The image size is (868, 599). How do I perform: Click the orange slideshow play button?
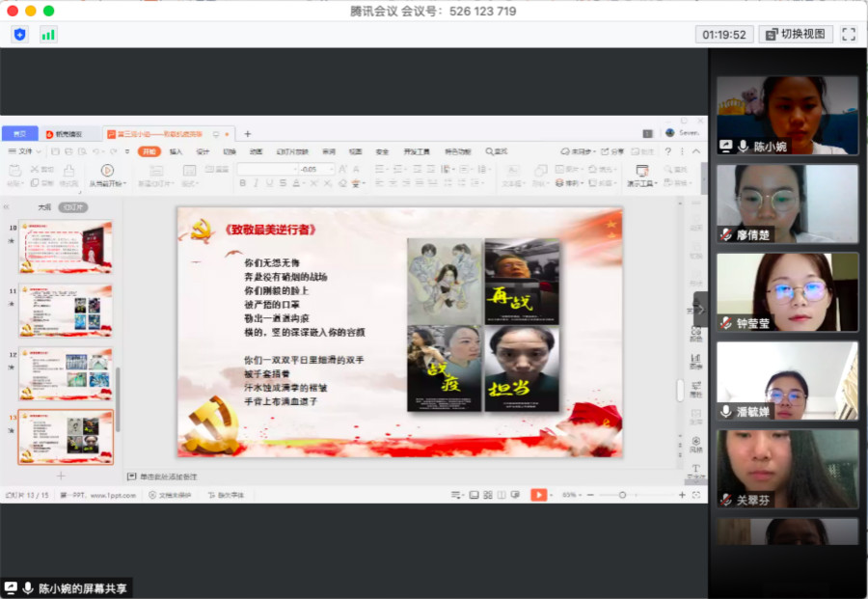pyautogui.click(x=538, y=495)
